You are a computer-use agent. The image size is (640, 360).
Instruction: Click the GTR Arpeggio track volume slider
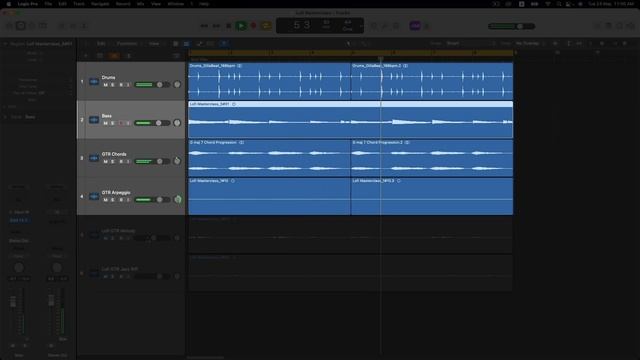pos(152,200)
